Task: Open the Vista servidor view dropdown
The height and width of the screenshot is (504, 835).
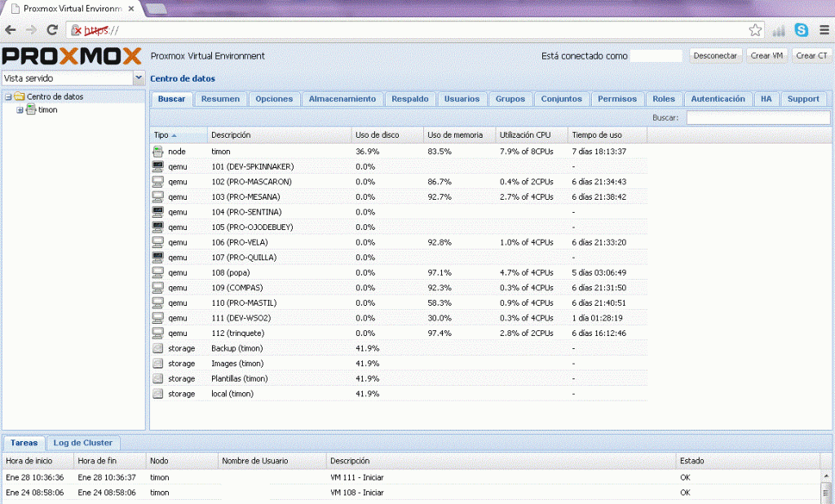Action: coord(139,78)
